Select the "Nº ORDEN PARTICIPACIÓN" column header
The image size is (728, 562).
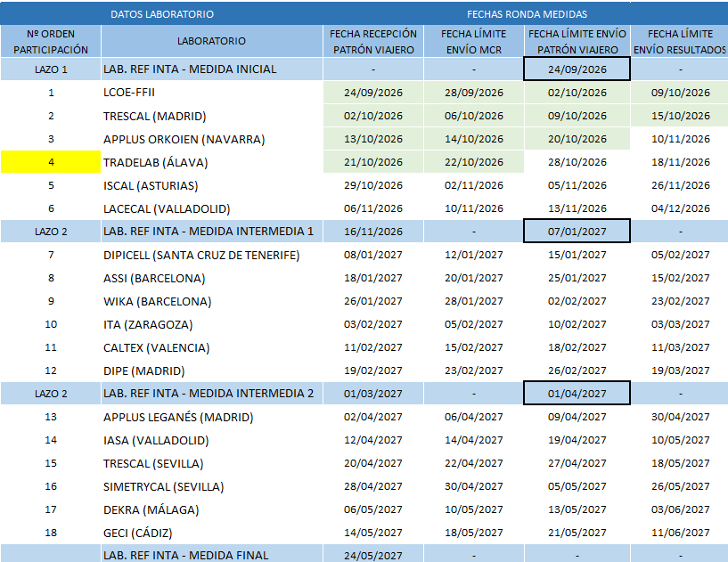pyautogui.click(x=51, y=41)
